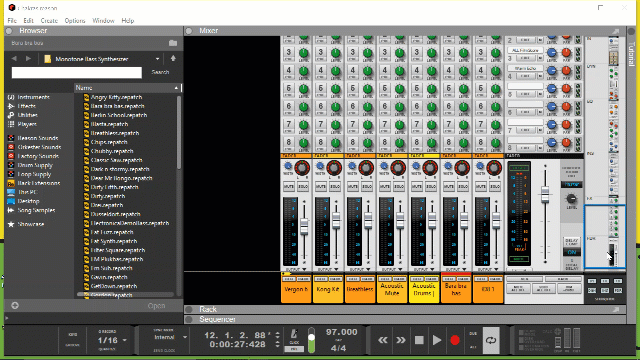The width and height of the screenshot is (640, 360).
Task: Go up one folder level in Browser
Action: 173,58
